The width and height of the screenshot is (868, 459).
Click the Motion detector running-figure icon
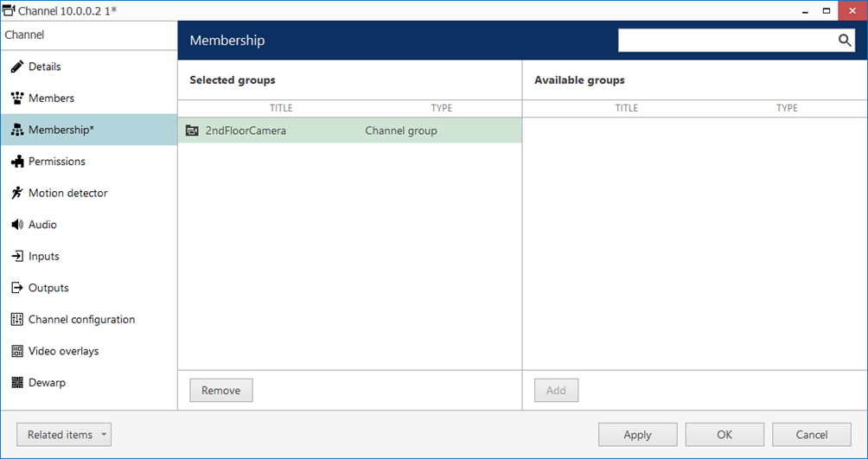coord(16,193)
